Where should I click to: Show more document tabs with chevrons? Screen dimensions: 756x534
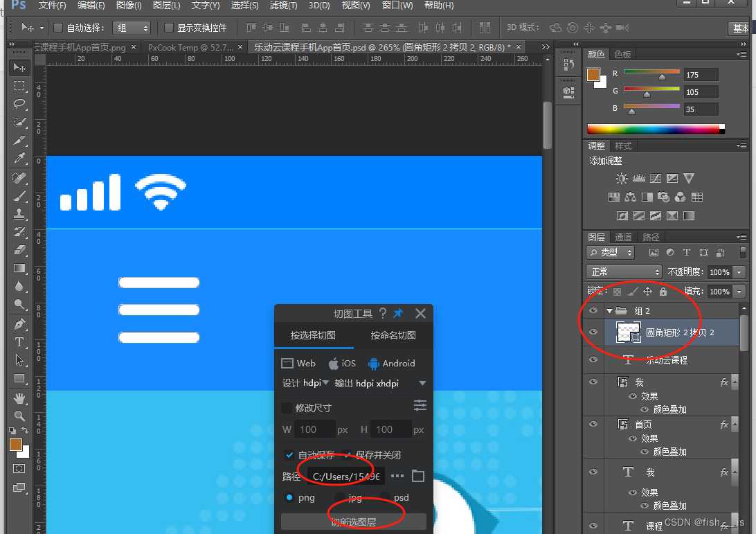pyautogui.click(x=546, y=47)
